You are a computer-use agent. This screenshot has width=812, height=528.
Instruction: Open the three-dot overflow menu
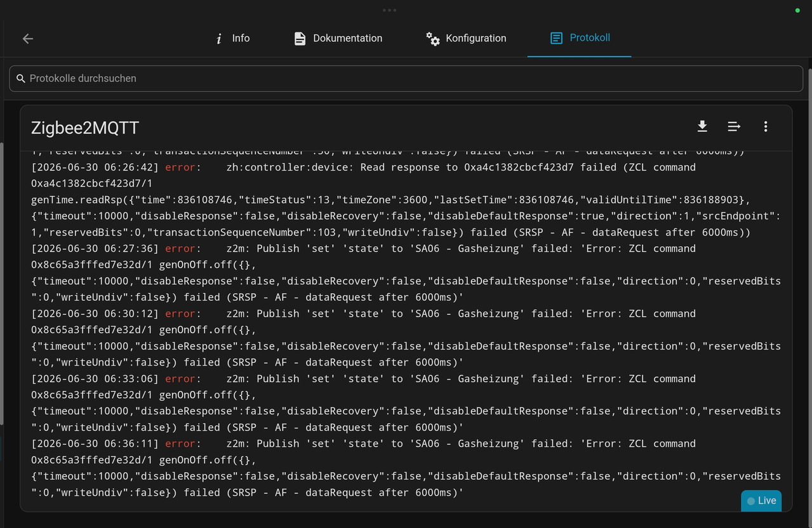click(766, 127)
